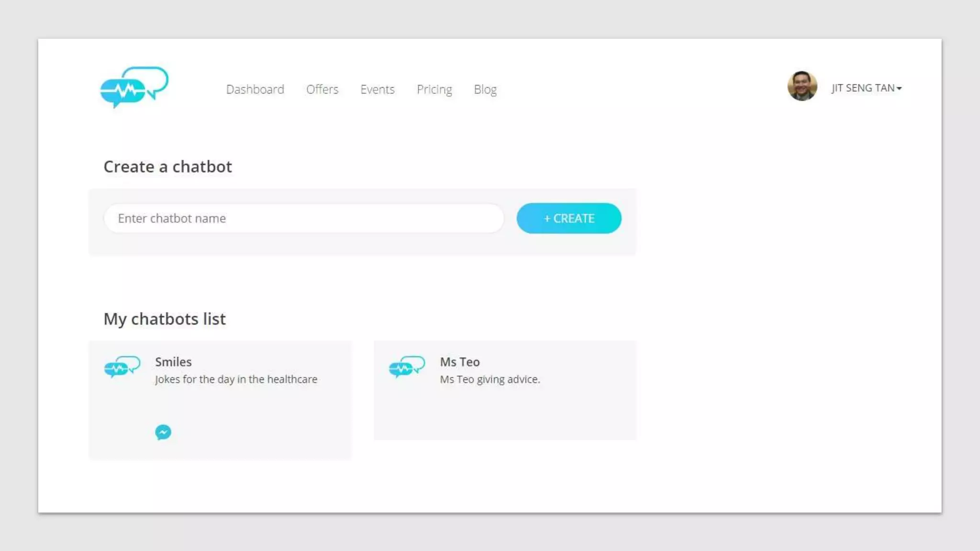Viewport: 980px width, 551px height.
Task: Go to the Offers page
Action: pyautogui.click(x=322, y=89)
